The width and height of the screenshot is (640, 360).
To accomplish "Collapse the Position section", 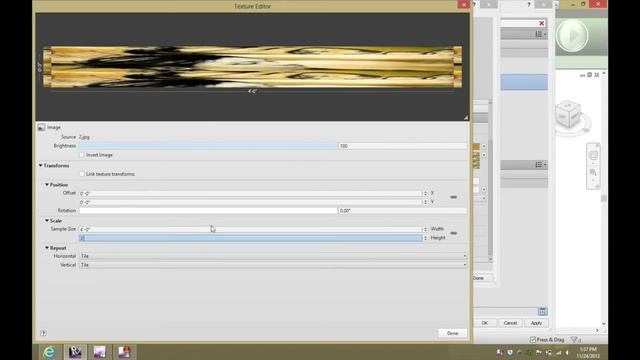I will [47, 185].
